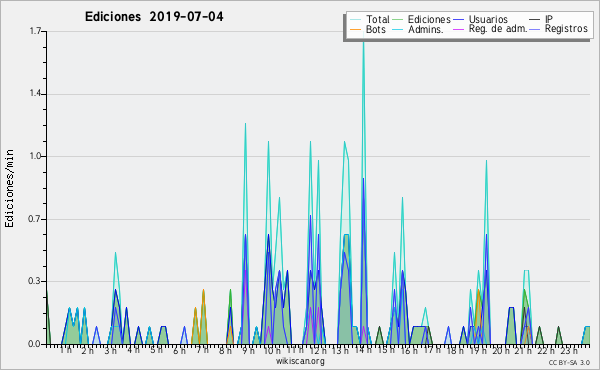
Task: Click the y-axis value 1.7
Action: pos(35,31)
